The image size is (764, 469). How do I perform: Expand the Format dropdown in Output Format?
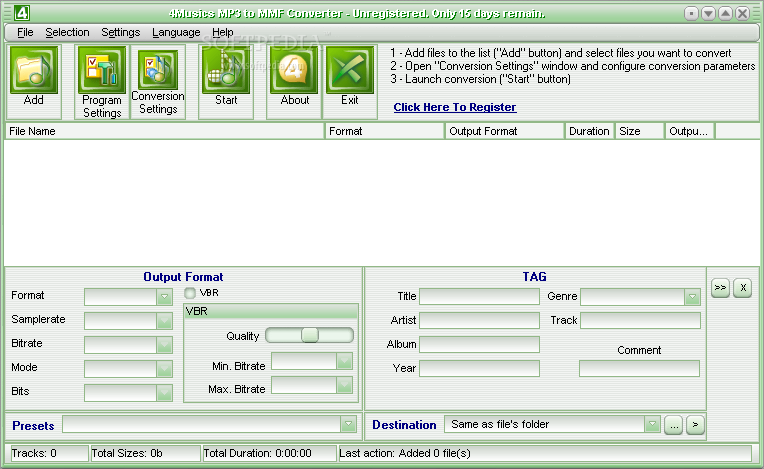pos(165,297)
